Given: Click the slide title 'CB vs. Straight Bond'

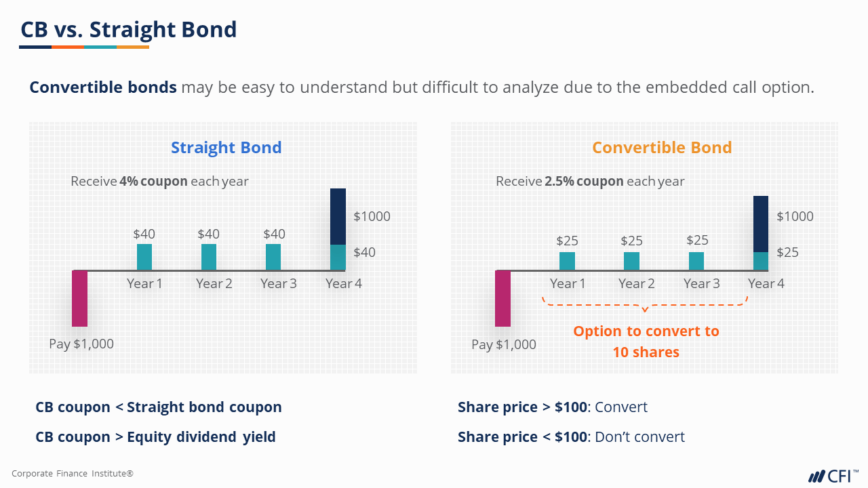Looking at the screenshot, I should click(129, 30).
